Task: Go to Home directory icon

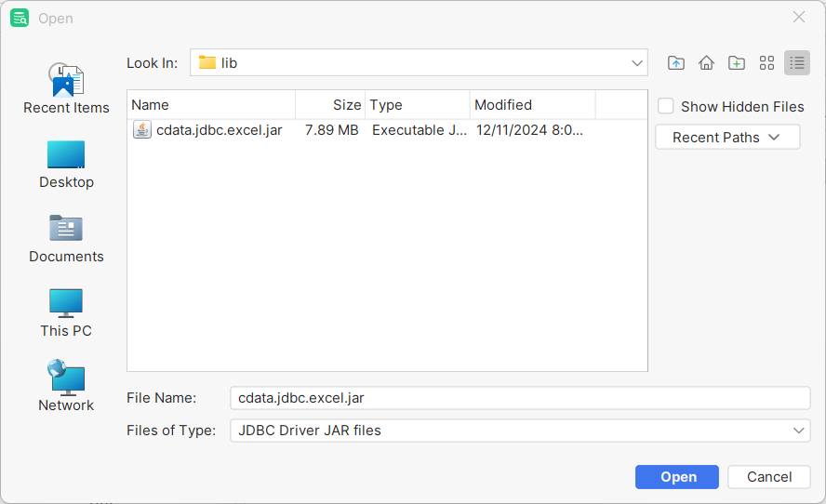Action: point(706,63)
